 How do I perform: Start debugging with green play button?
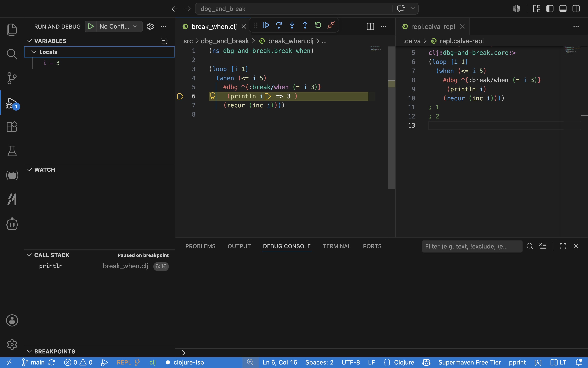click(x=91, y=26)
